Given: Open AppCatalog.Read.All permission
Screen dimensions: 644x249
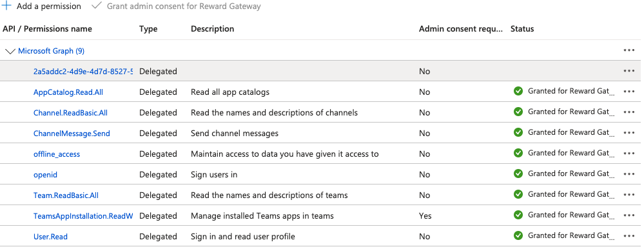Looking at the screenshot, I should click(x=68, y=92).
